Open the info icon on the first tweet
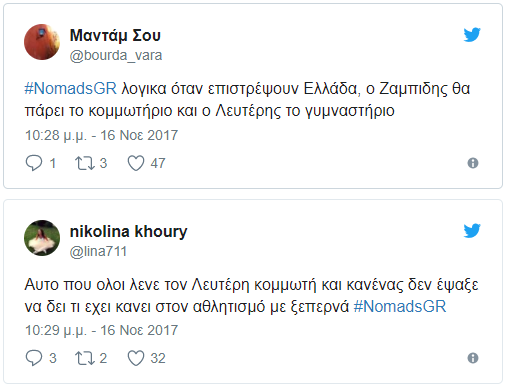 473,163
